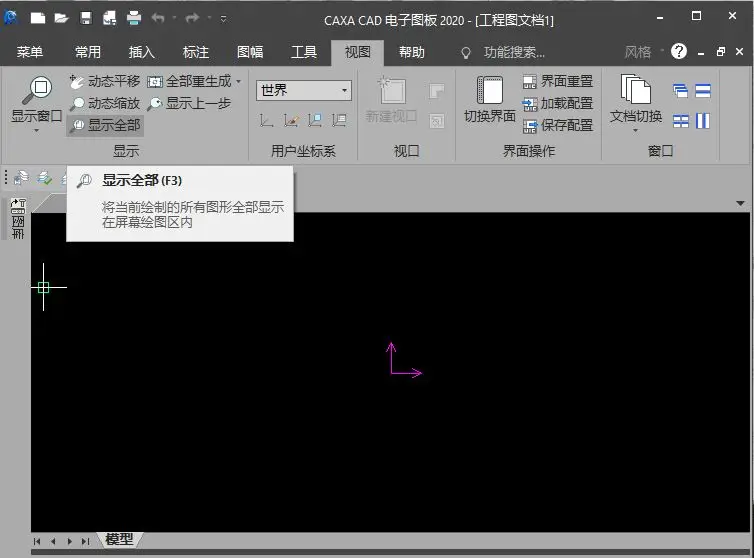Switch to the 插入 ribbon tab
This screenshot has height=558, width=754.
[142, 52]
